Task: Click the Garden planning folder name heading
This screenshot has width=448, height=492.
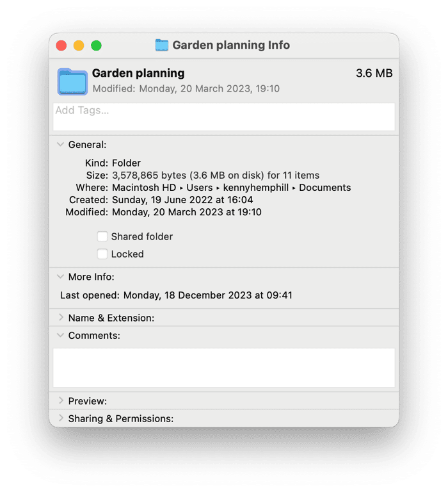Action: (x=138, y=73)
